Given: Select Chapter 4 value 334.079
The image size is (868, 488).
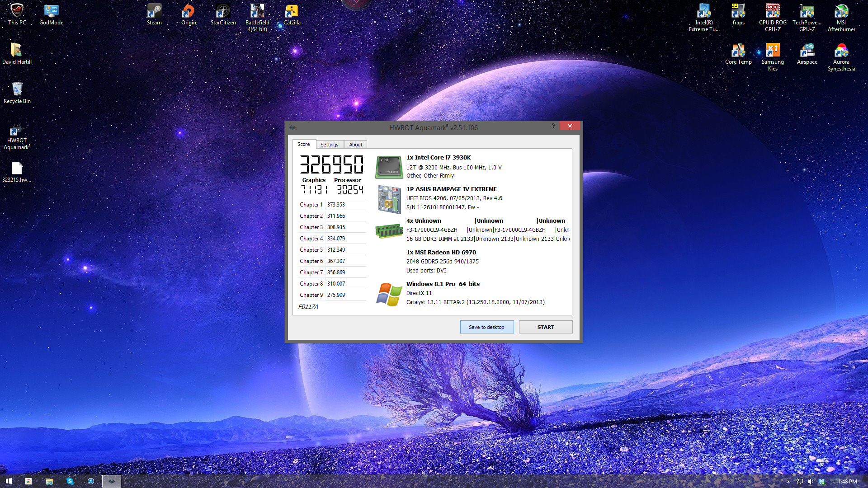Looking at the screenshot, I should (336, 239).
